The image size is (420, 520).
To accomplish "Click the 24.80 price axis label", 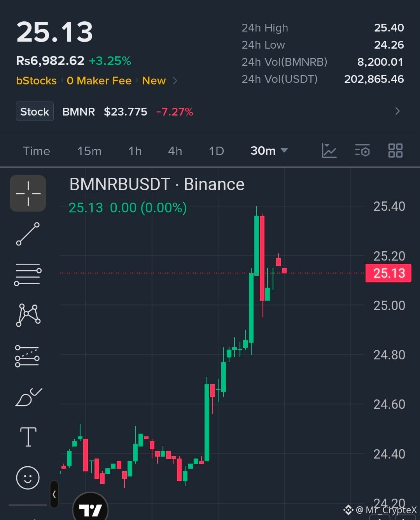I will coord(389,355).
